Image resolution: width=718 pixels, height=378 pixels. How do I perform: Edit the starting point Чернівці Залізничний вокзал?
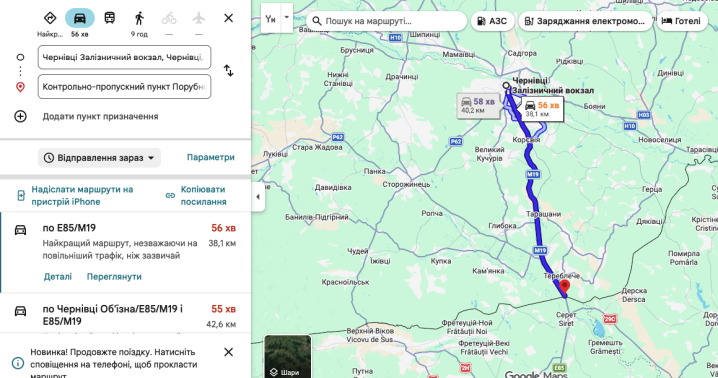click(x=124, y=57)
